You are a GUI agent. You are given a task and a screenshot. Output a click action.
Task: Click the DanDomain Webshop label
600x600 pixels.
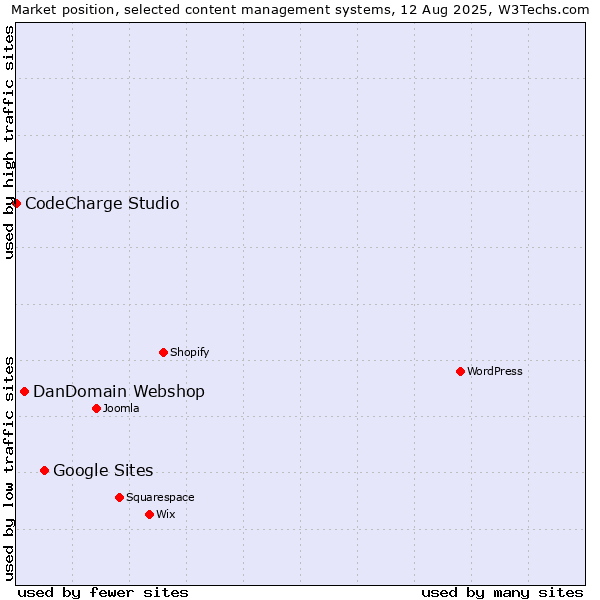point(119,391)
